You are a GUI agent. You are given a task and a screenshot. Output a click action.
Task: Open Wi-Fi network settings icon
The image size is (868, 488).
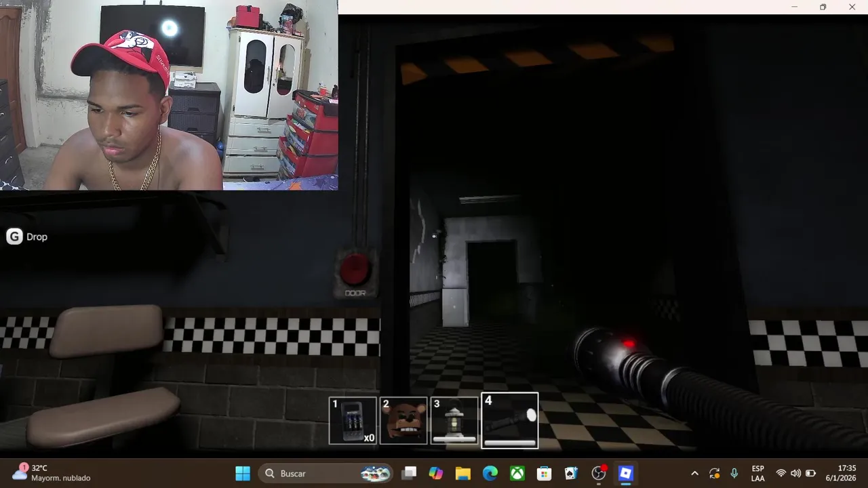tap(781, 473)
